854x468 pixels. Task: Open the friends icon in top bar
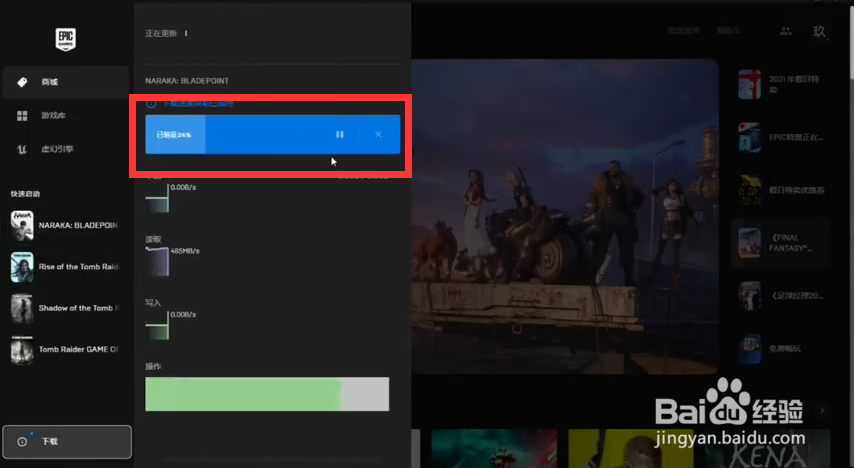785,32
